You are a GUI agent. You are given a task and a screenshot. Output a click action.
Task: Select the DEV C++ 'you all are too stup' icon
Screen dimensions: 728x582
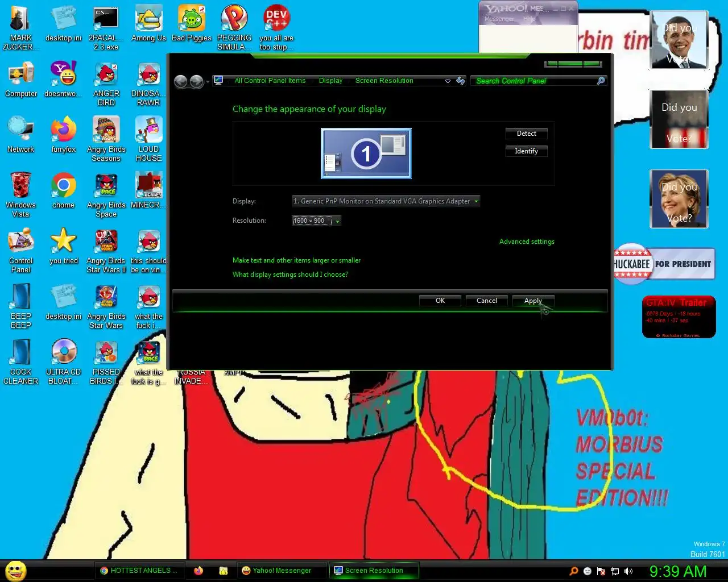(x=276, y=27)
